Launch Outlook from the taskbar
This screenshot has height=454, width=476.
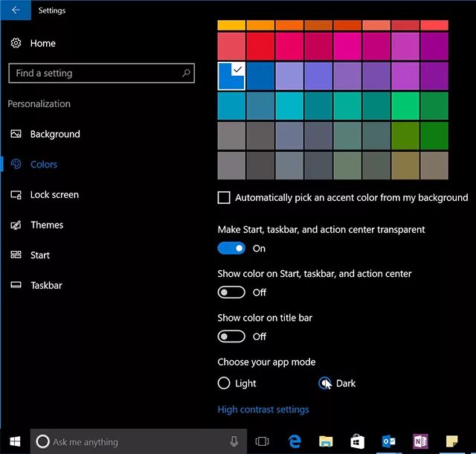point(389,441)
